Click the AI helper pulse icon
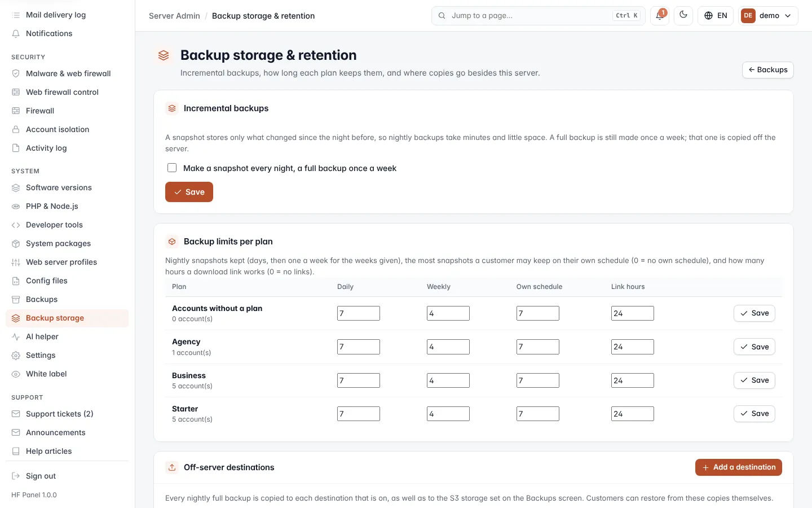Viewport: 812px width, 508px height. 16,336
